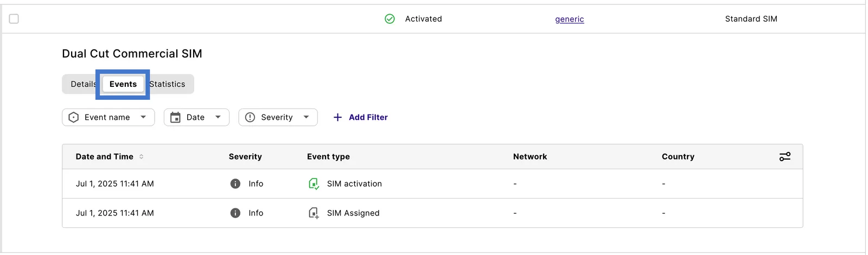Click the green Activated status icon

pyautogui.click(x=390, y=19)
